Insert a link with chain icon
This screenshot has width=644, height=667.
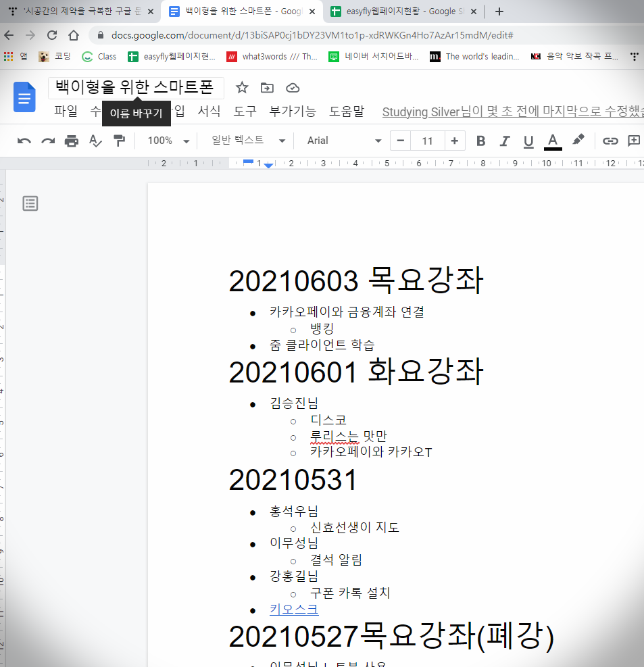[610, 141]
